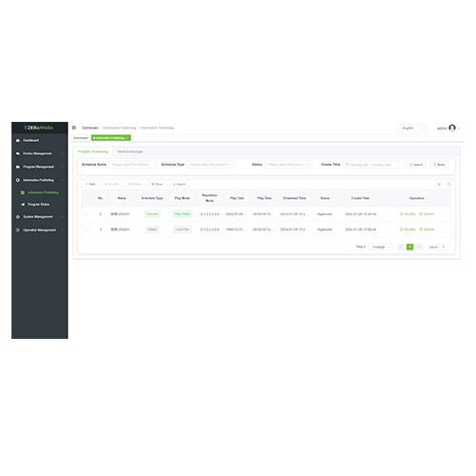The width and height of the screenshot is (476, 476).
Task: Open the column settings icon
Action: click(x=448, y=184)
